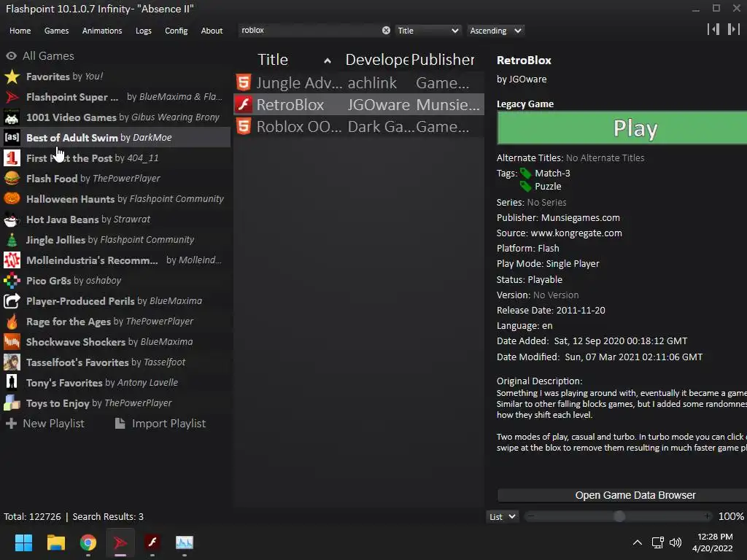747x560 pixels.
Task: Click the Munsiegames.com publisher text
Action: (580, 217)
